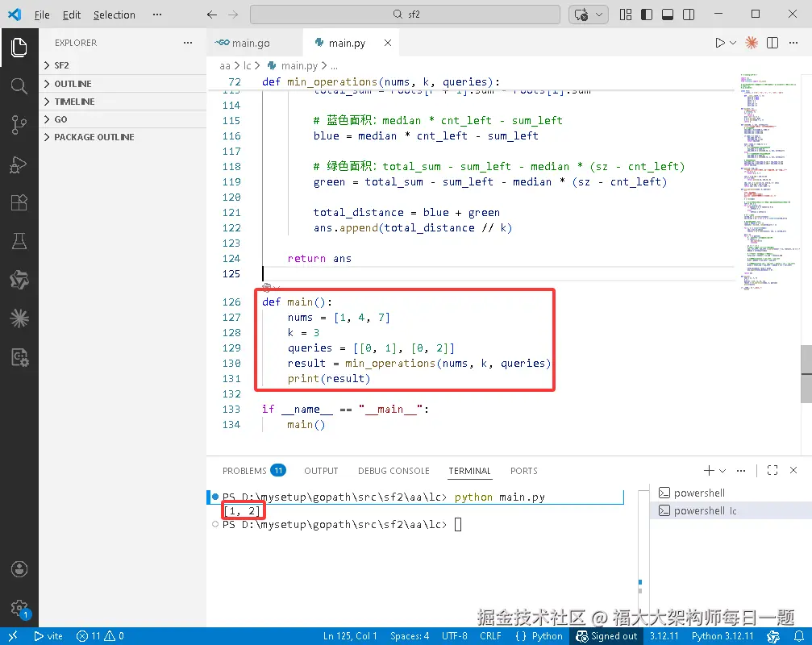This screenshot has width=812, height=645.
Task: Open the File menu
Action: 41,15
